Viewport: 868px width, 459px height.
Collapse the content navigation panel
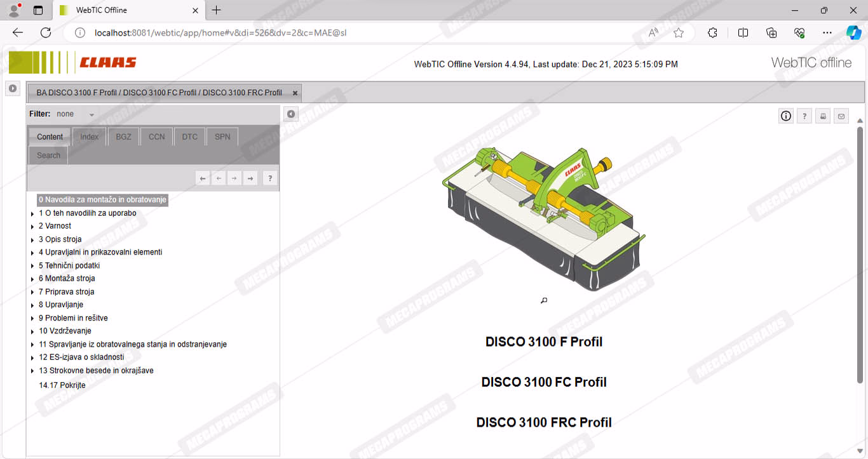(x=290, y=114)
